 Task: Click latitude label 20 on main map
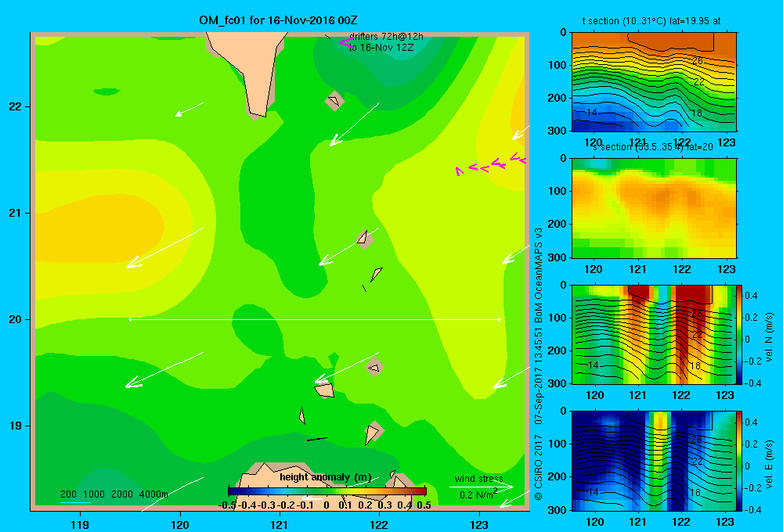click(16, 319)
